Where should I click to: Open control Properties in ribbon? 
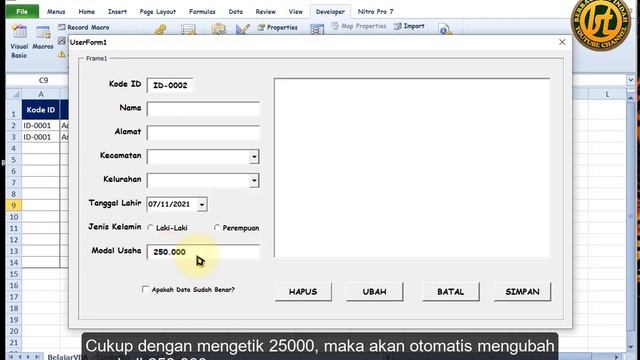tap(278, 27)
